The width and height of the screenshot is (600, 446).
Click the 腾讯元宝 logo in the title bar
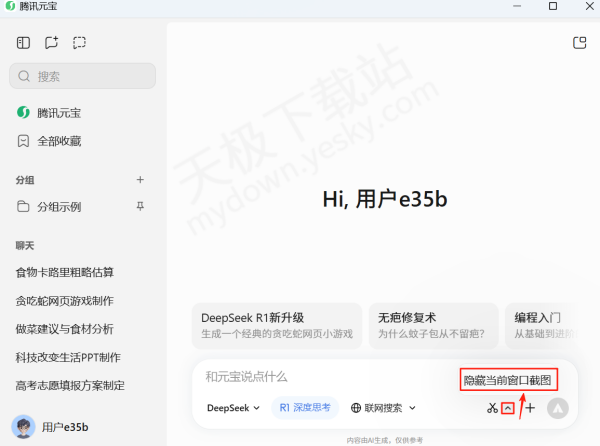point(10,6)
